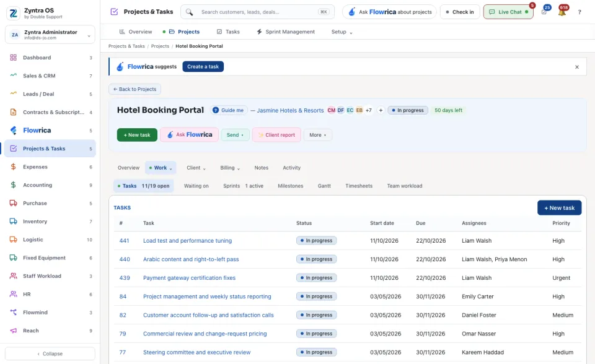Open task Load test and performance tuning
The image size is (595, 364).
point(187,241)
